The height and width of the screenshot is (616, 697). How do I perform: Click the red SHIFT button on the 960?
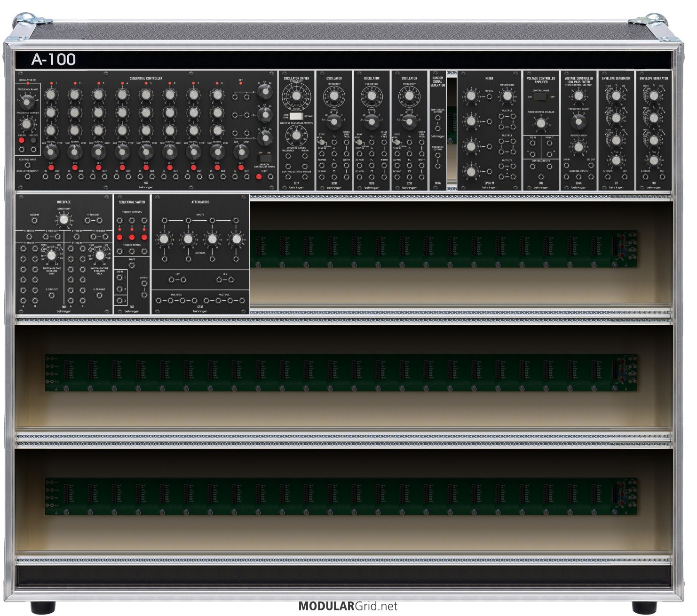pyautogui.click(x=259, y=177)
